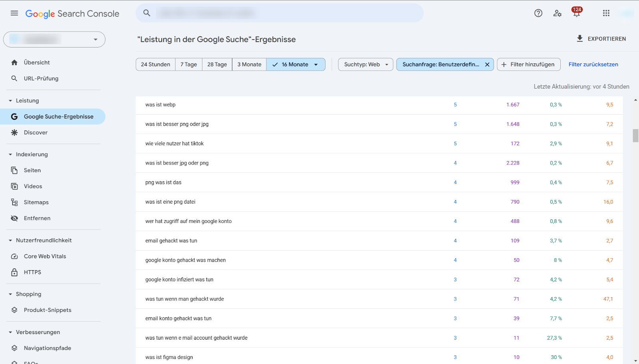Remove the Suchanfrage filter with X
Image resolution: width=639 pixels, height=364 pixels.
(x=487, y=64)
